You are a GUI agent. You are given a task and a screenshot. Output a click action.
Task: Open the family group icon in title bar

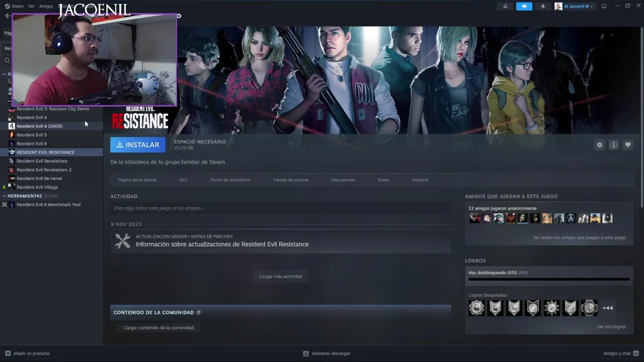click(505, 6)
